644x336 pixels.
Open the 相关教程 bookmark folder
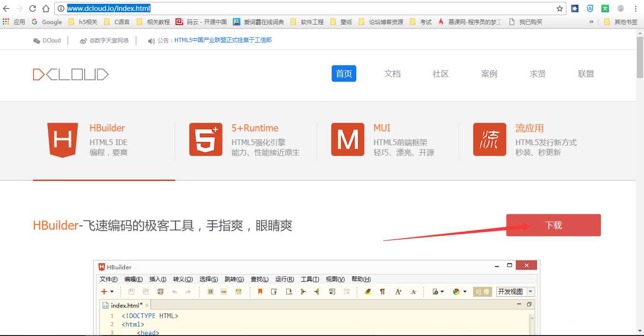point(153,22)
